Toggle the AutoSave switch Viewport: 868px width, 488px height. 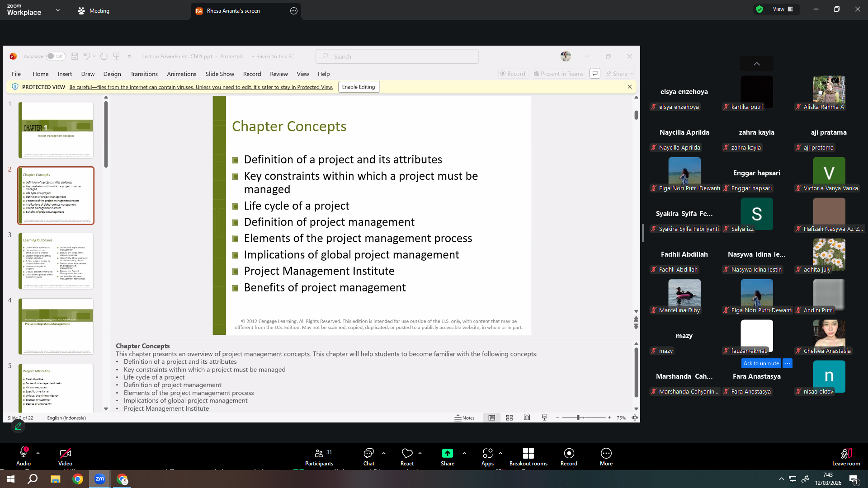(56, 56)
